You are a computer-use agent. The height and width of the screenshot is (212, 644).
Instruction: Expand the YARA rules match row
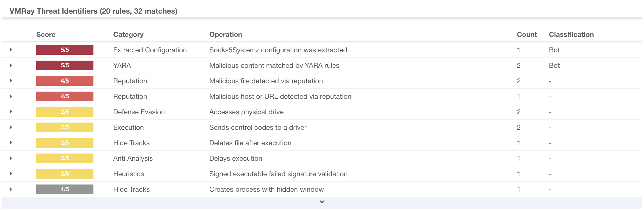point(11,65)
